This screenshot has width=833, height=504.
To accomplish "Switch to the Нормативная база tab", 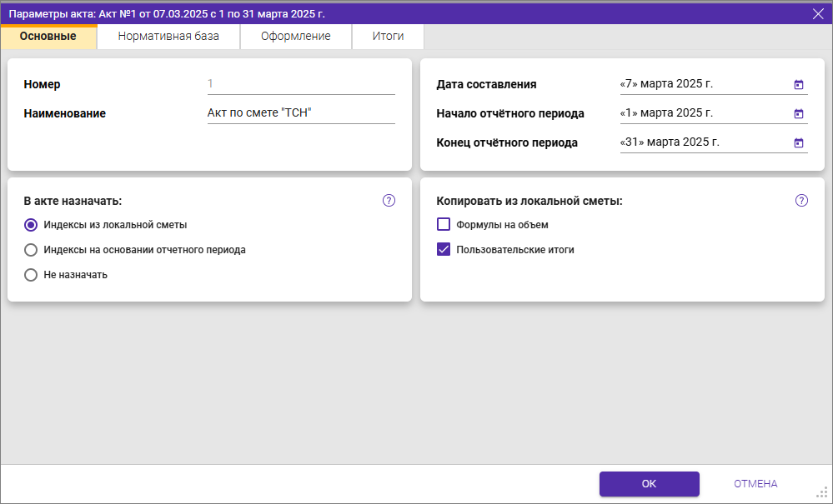I will tap(168, 37).
